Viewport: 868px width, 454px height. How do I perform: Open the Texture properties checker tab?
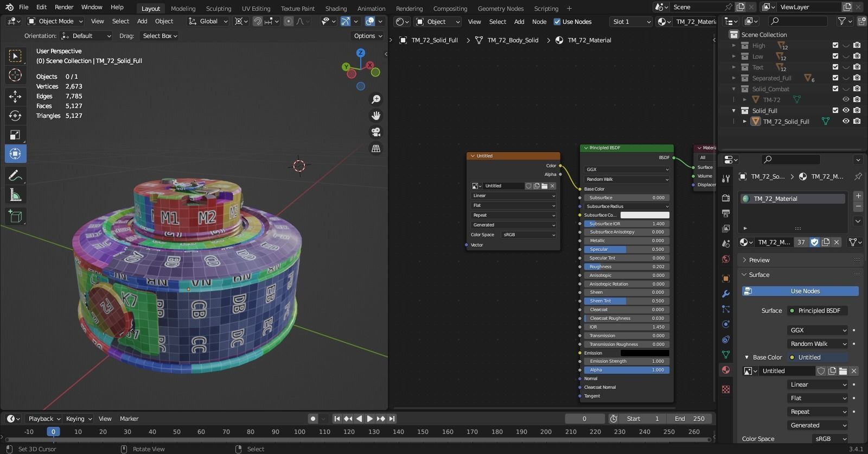[x=726, y=389]
